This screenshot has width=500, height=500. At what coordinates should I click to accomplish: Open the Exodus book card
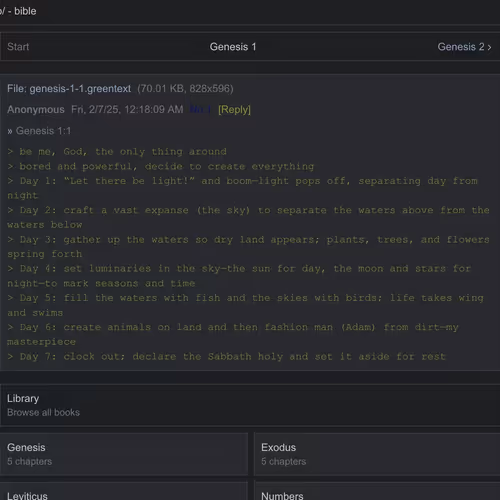[377, 454]
